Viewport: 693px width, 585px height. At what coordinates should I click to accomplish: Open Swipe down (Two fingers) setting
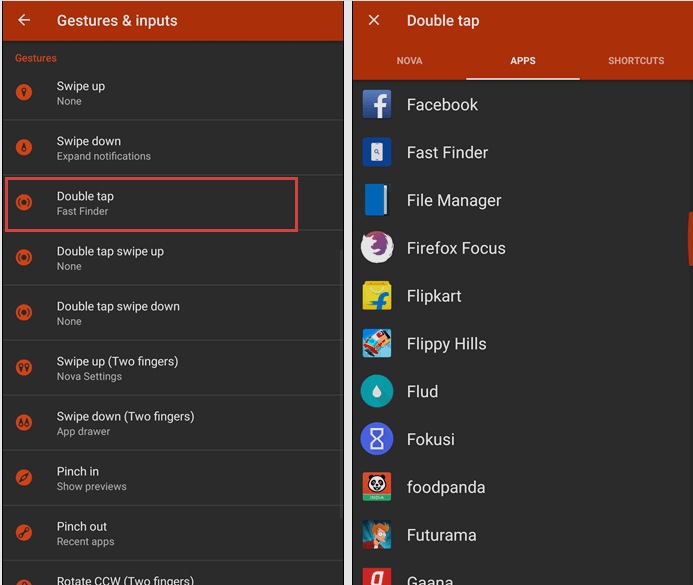coord(173,423)
